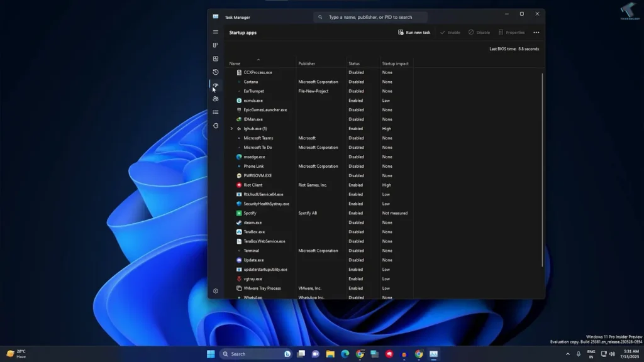Open the See more (...) menu
This screenshot has height=362, width=644.
click(x=536, y=32)
